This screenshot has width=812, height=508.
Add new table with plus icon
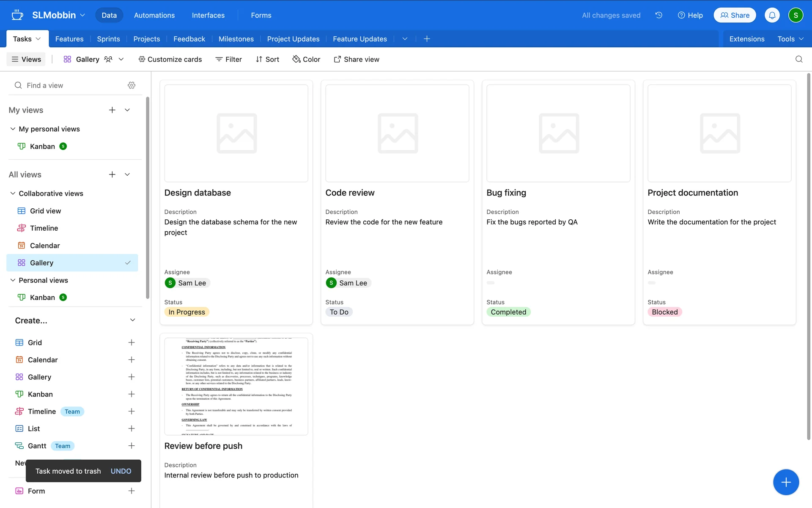point(427,39)
